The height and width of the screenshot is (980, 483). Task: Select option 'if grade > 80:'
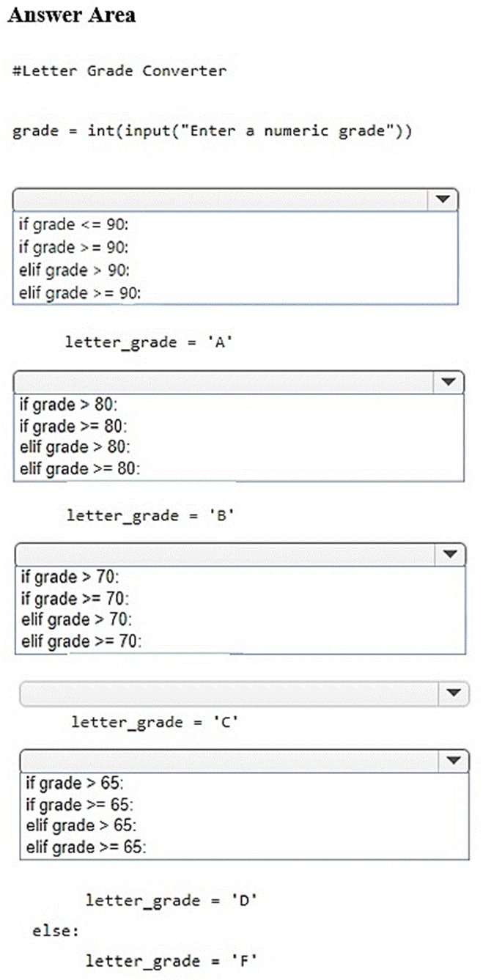(x=68, y=405)
